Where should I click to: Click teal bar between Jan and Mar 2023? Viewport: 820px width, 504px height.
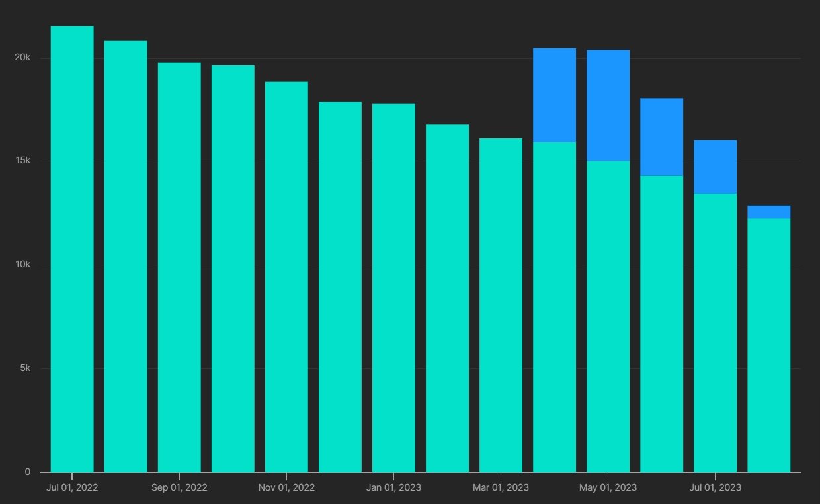pos(447,298)
